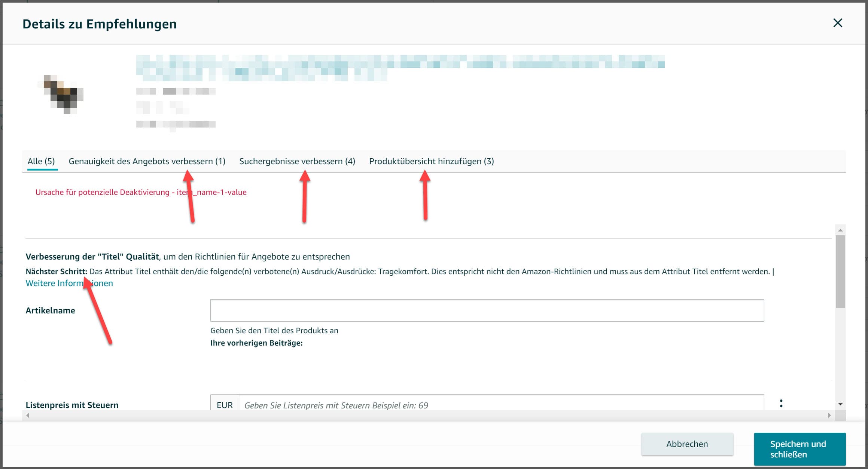Click the Details zu Empfehlungen title

coord(100,24)
